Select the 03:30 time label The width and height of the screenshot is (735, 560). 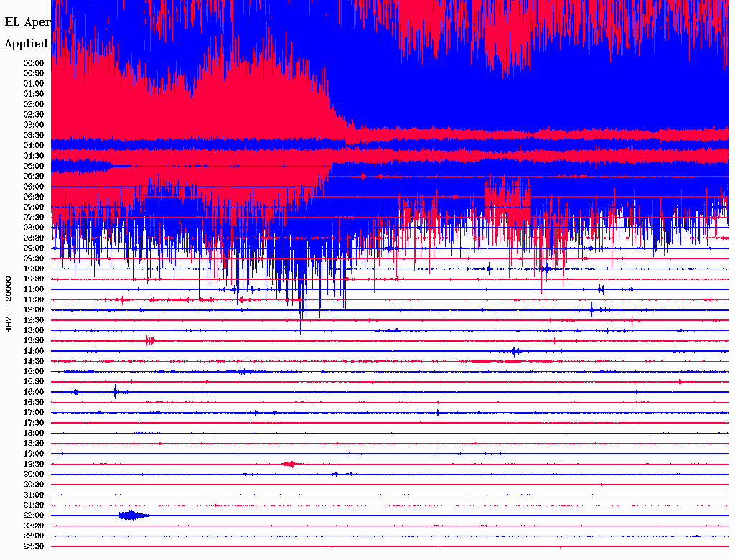tap(34, 136)
